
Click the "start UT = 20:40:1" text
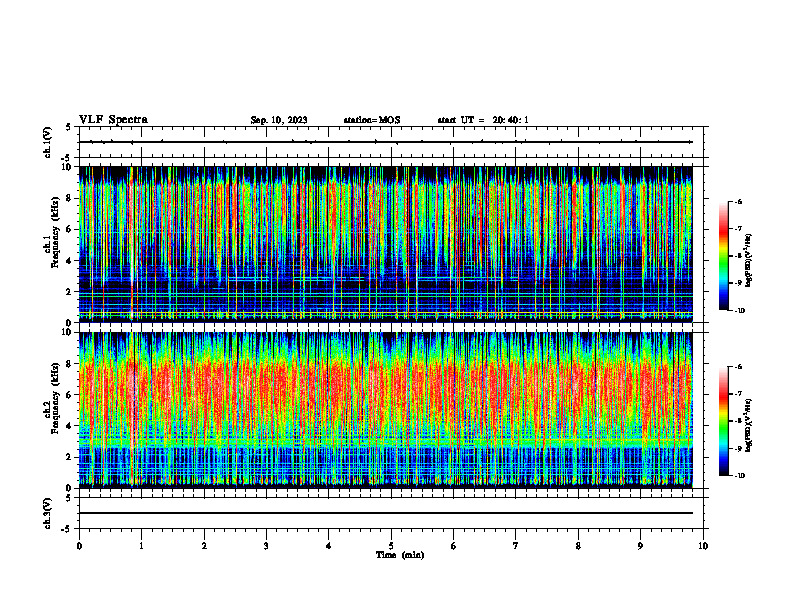[483, 120]
